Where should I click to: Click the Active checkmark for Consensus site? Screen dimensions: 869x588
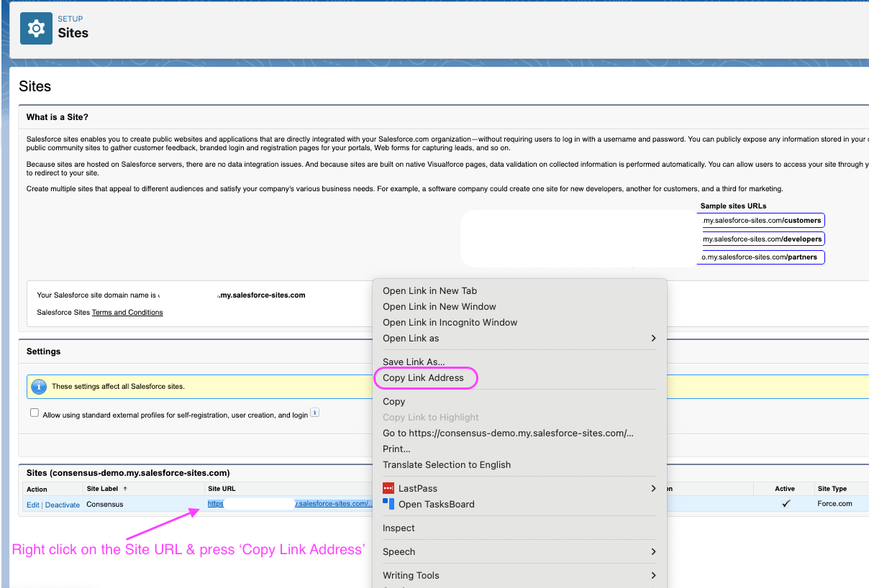(x=786, y=504)
